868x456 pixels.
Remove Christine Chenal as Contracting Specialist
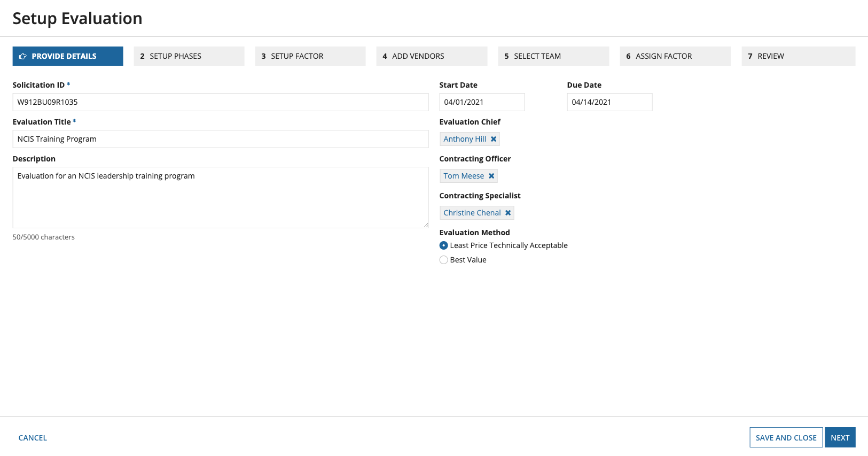tap(508, 213)
